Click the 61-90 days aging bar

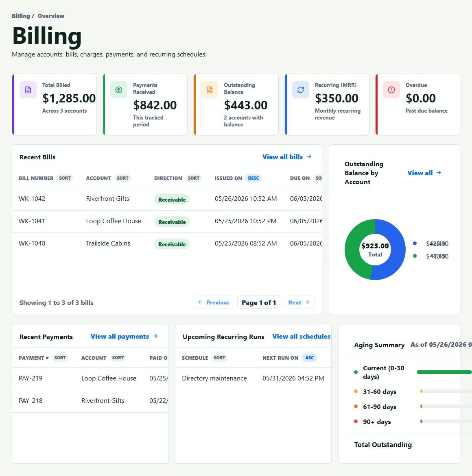(446, 406)
